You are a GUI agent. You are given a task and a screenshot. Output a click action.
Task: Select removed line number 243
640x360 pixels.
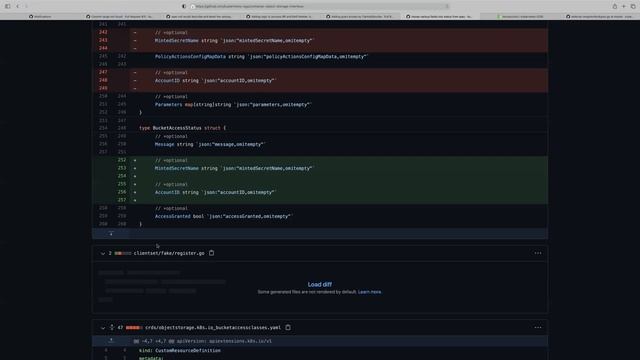(x=103, y=40)
